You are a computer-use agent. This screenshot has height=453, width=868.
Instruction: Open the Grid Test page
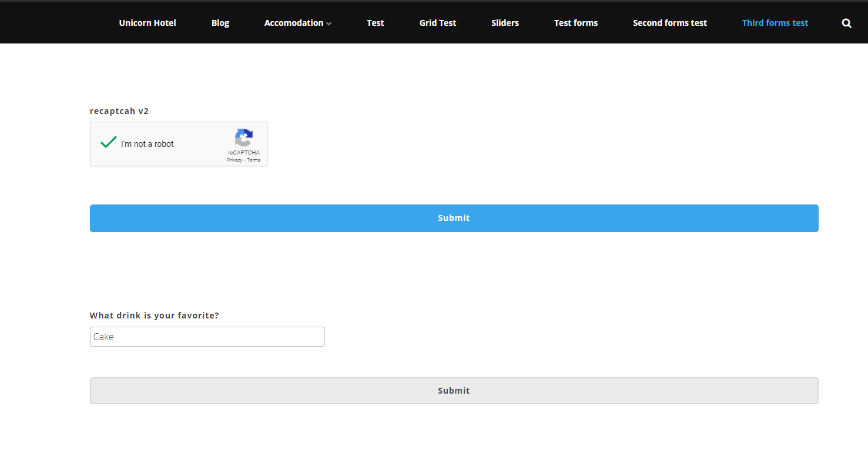[x=437, y=23]
